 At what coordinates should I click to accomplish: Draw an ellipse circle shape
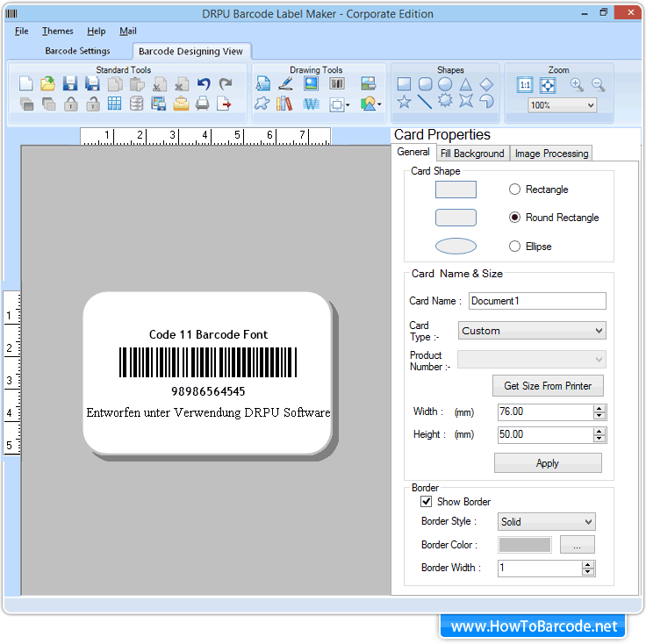(445, 84)
